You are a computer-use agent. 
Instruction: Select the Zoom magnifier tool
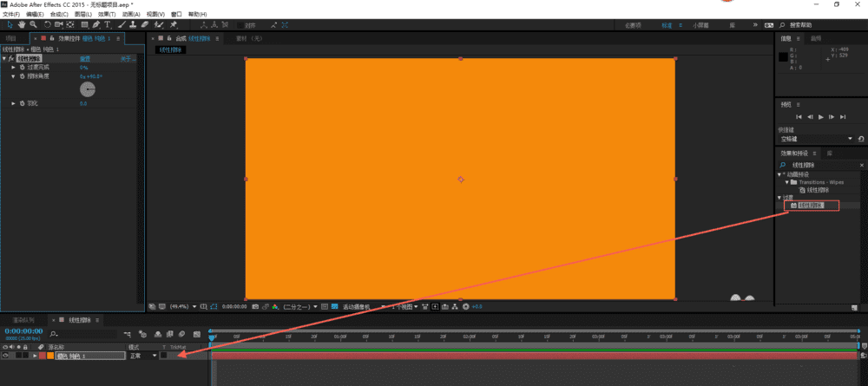click(x=33, y=25)
